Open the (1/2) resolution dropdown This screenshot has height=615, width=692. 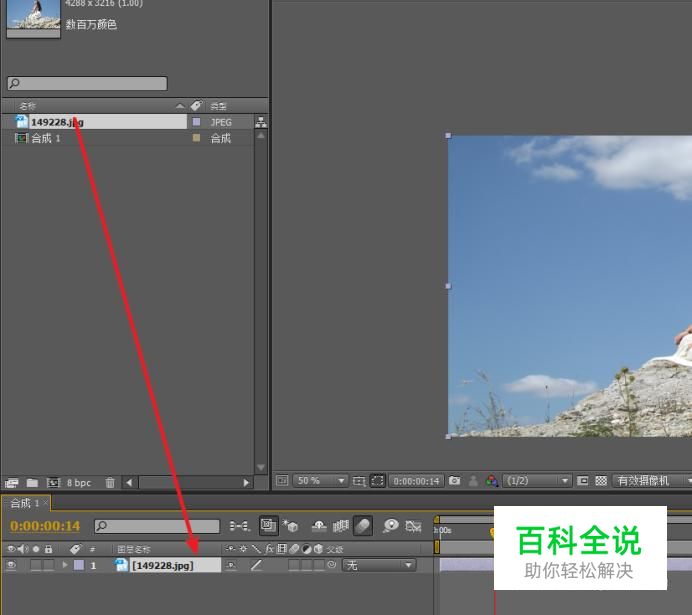[x=537, y=480]
